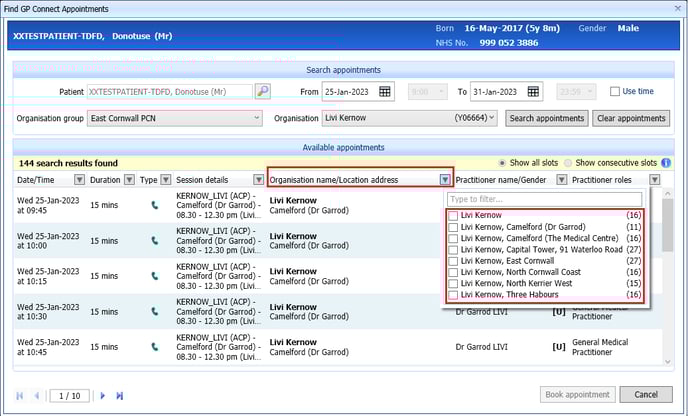This screenshot has width=688, height=416.
Task: Open the Duration column filter
Action: pos(128,180)
